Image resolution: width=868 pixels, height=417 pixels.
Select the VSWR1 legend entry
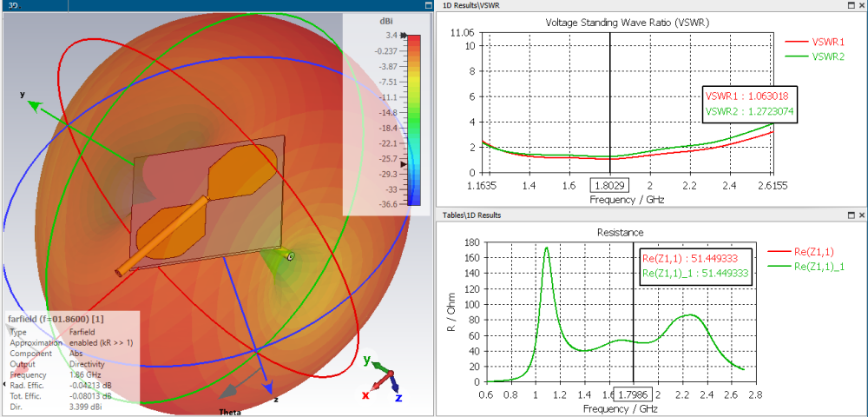(815, 42)
